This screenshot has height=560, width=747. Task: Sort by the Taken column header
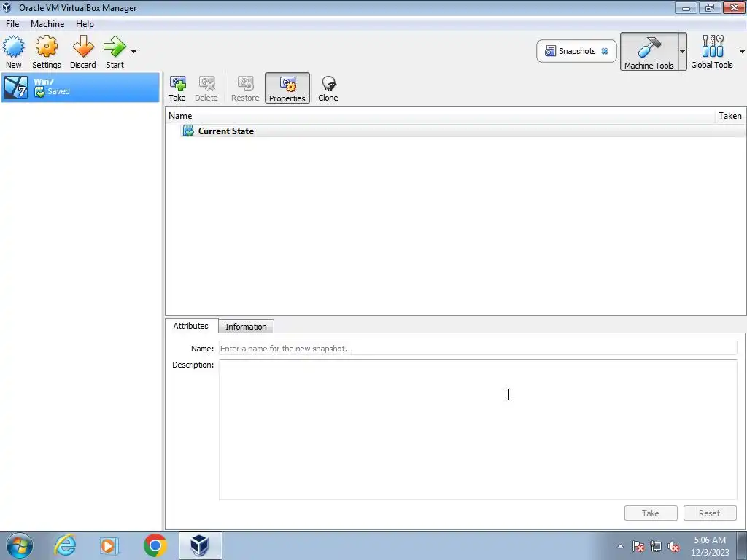729,116
